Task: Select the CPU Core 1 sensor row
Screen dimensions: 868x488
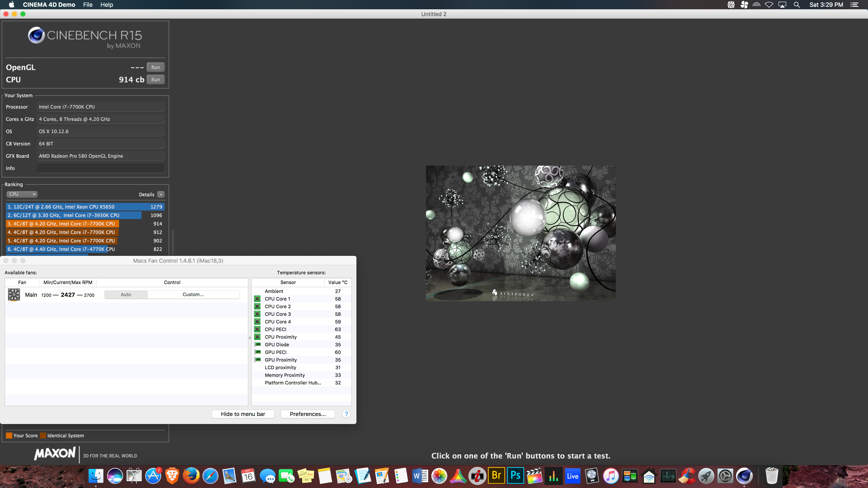Action: (x=301, y=299)
